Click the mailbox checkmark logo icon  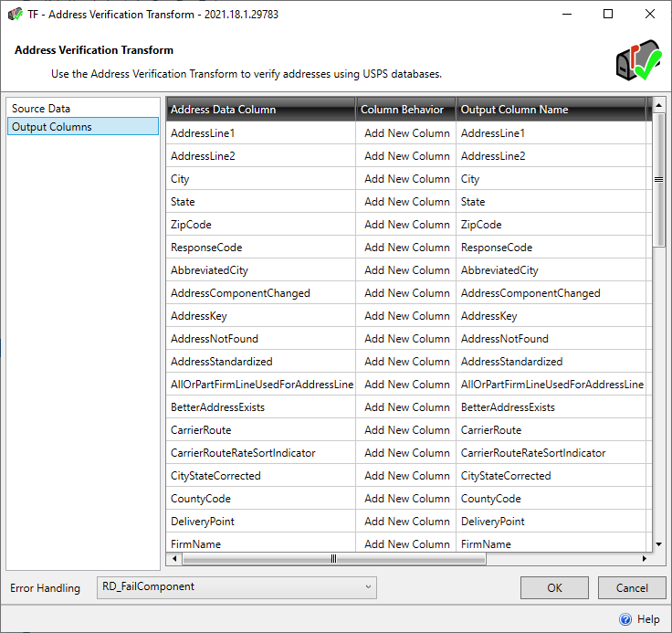pos(638,60)
